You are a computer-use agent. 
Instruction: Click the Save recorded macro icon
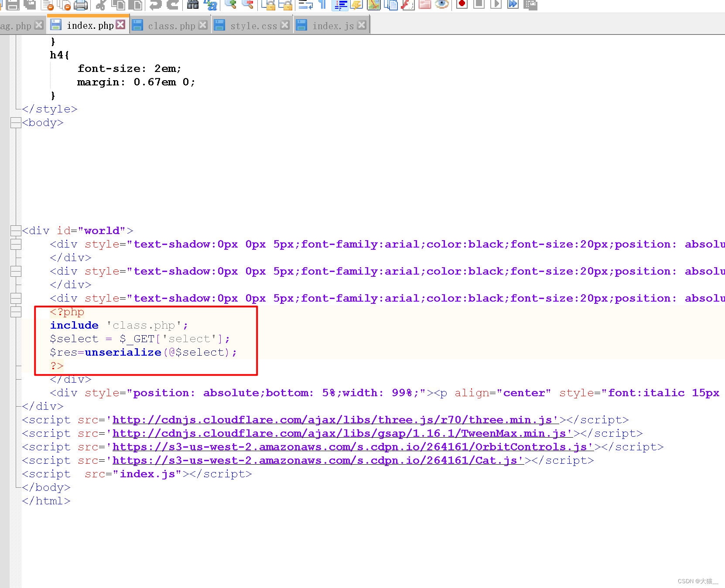(x=530, y=5)
